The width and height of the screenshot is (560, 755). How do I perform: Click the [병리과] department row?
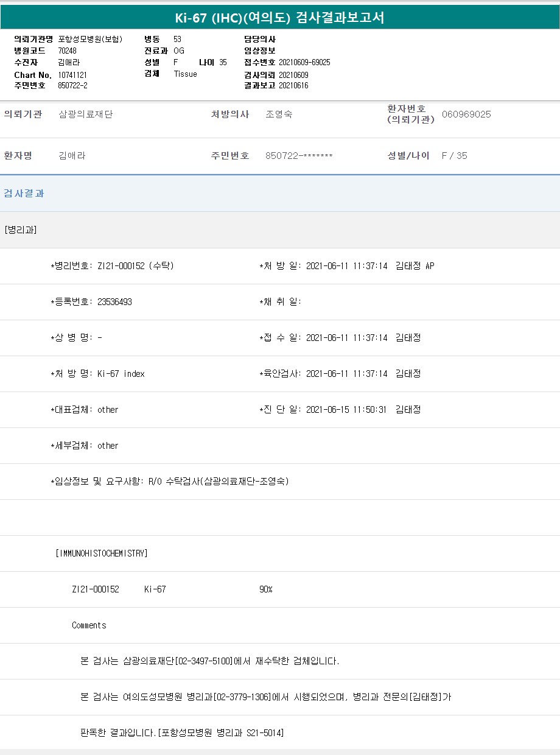[21, 230]
